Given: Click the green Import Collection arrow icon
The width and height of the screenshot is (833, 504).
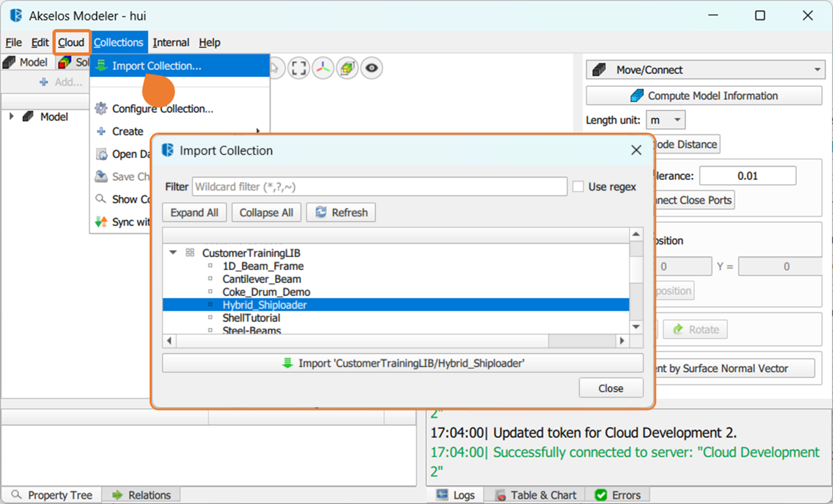Looking at the screenshot, I should [102, 66].
